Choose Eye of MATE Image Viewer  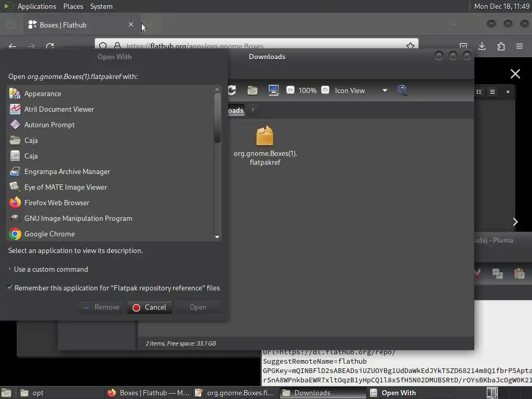tap(114, 187)
